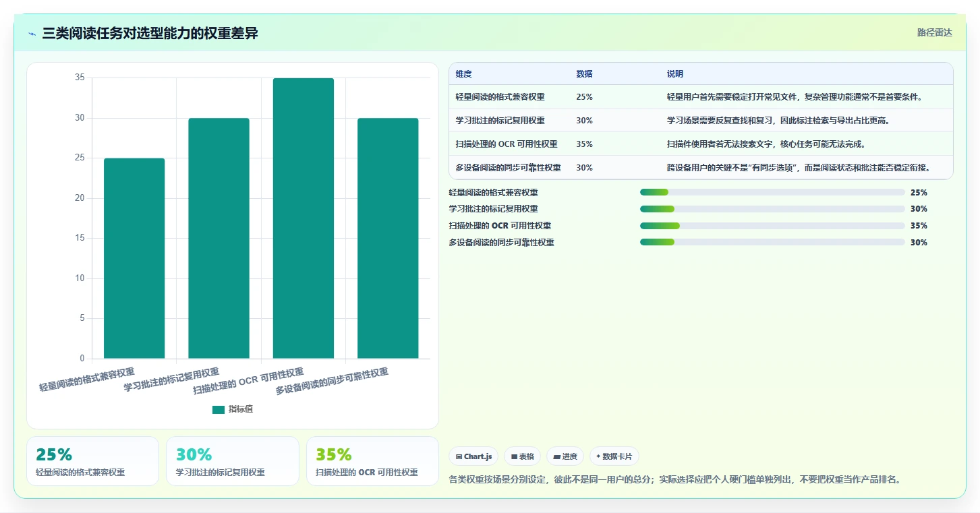Select the 表格 tag chip
Image resolution: width=980 pixels, height=513 pixels.
[x=522, y=456]
